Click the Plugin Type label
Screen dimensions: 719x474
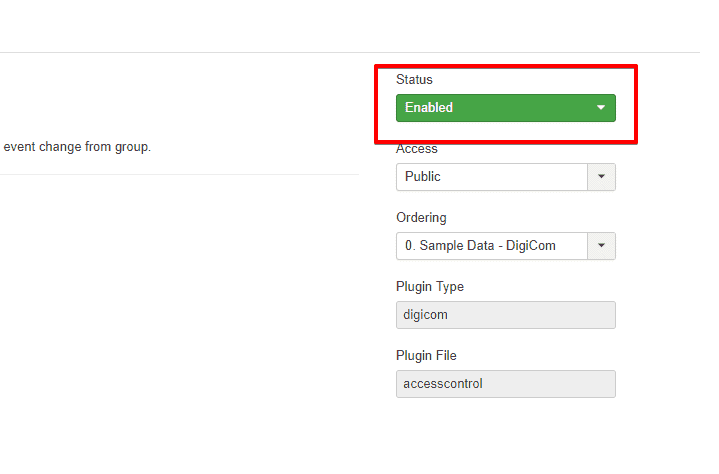point(430,287)
